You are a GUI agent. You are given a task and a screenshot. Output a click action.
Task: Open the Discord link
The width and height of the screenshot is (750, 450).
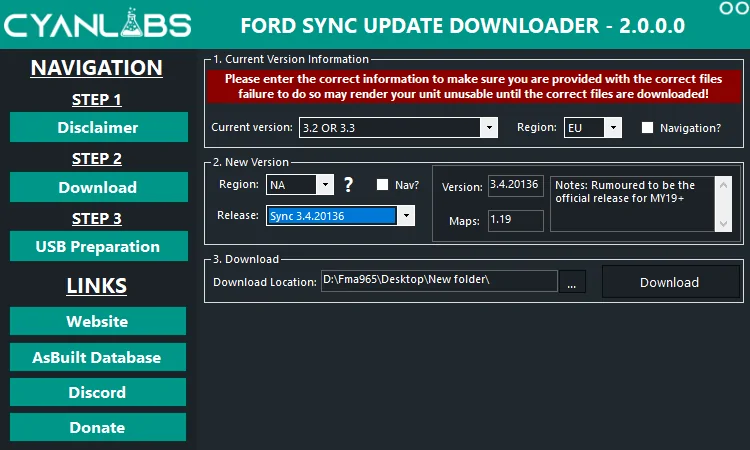[x=98, y=392]
